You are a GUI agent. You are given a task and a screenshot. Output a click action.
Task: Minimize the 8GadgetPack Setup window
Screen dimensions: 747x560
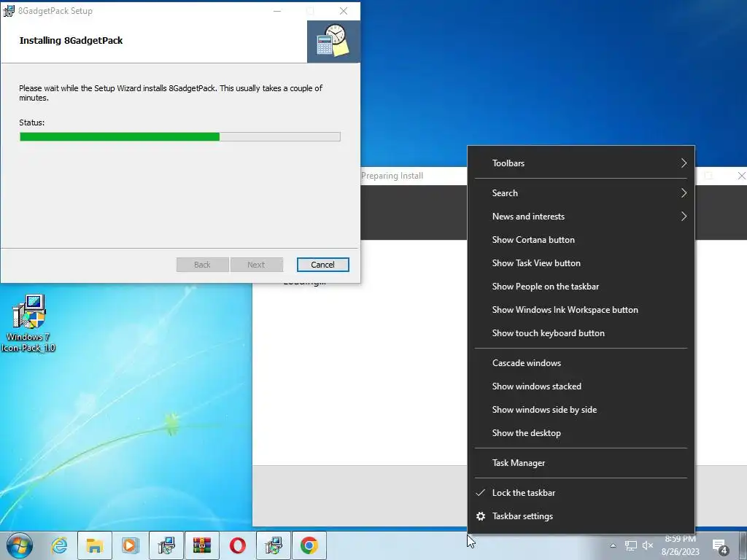[x=277, y=11]
